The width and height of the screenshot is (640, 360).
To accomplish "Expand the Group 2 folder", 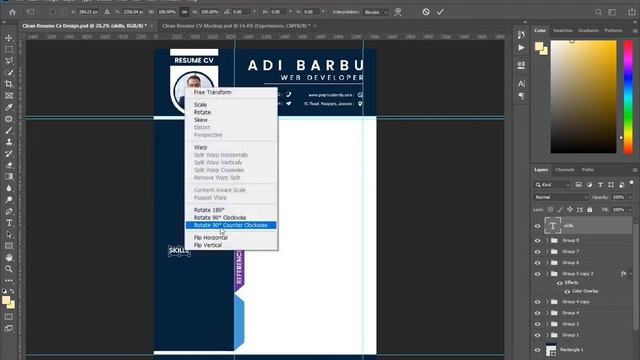I will point(547,324).
